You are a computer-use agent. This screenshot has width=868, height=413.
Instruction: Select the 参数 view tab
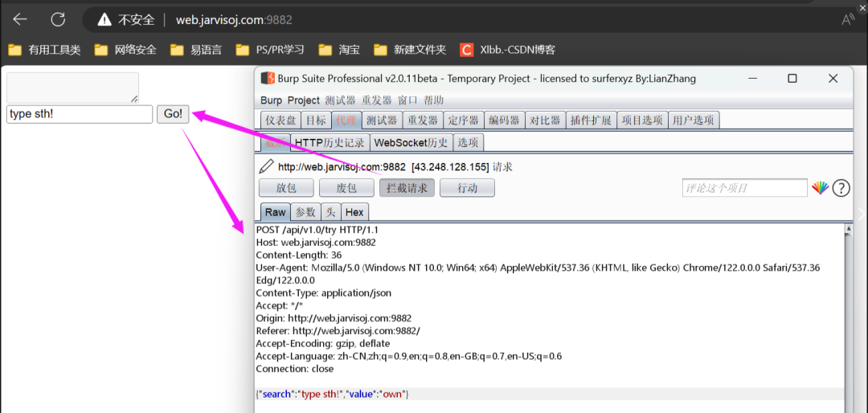point(305,212)
